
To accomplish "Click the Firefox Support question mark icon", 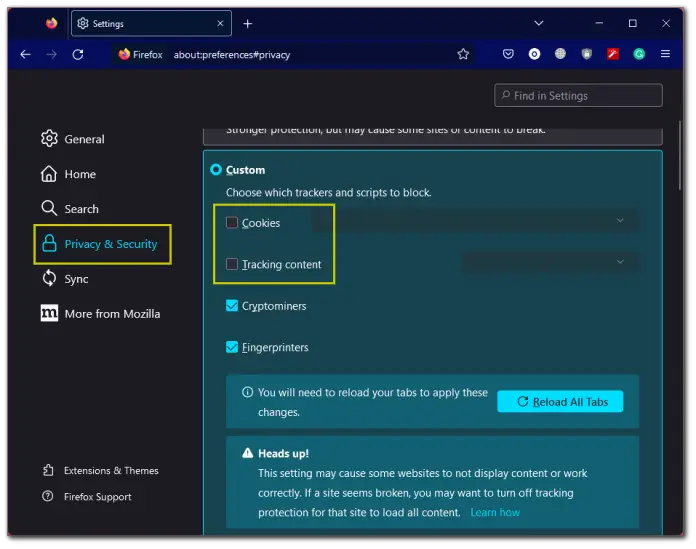I will click(x=47, y=496).
